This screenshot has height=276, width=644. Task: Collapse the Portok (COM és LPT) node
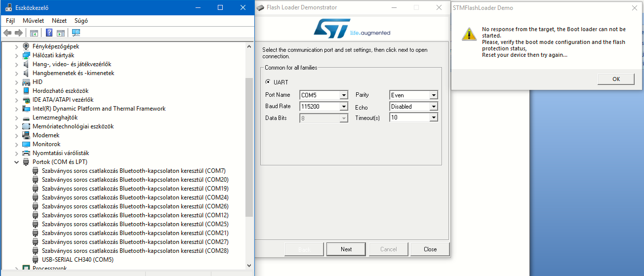pyautogui.click(x=16, y=162)
